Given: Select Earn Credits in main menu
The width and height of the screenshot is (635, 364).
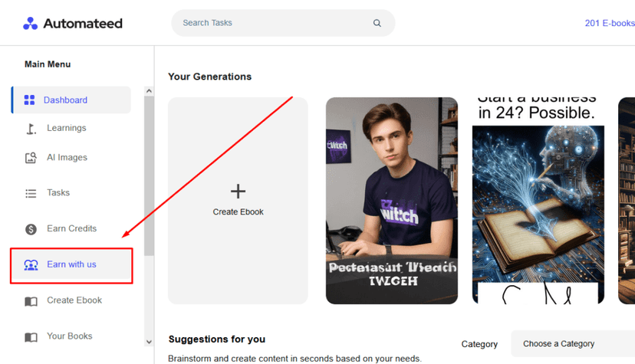Looking at the screenshot, I should [71, 228].
